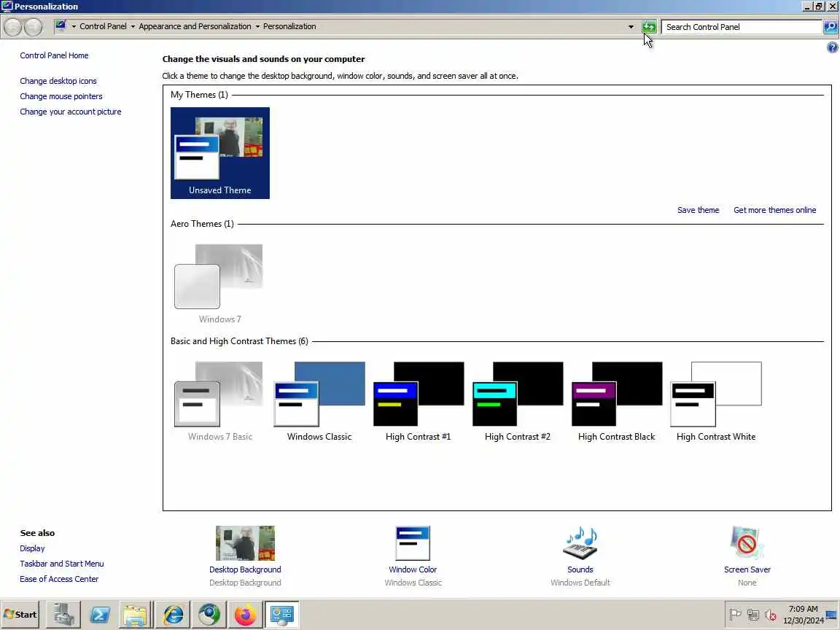840x630 pixels.
Task: Open the Action Center flag tray icon
Action: (x=736, y=615)
